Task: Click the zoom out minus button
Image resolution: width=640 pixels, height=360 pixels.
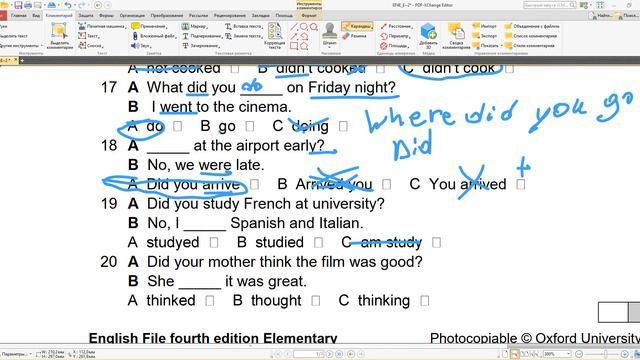Action: click(579, 354)
